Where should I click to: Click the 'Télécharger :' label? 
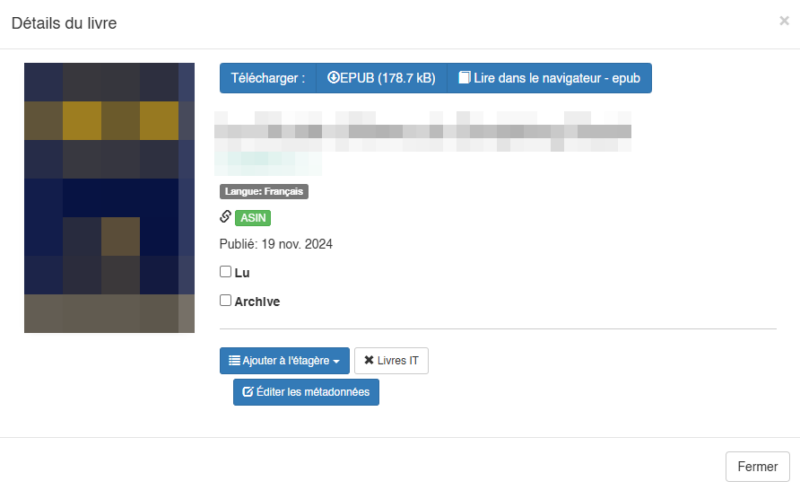(268, 78)
